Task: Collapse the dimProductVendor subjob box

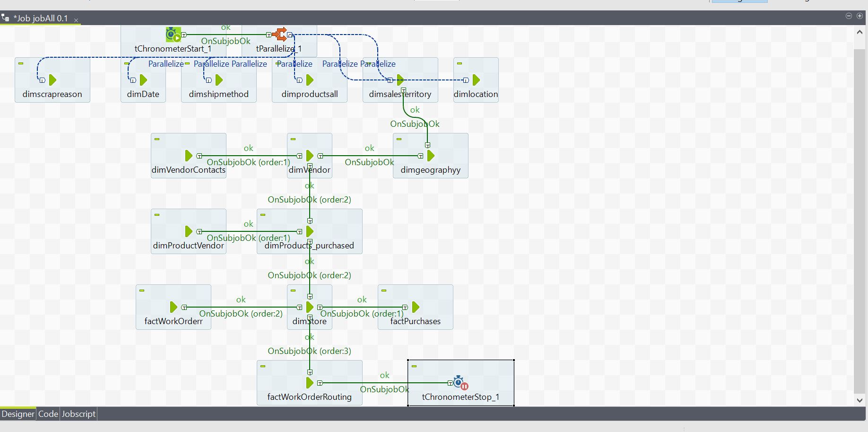Action: [x=157, y=215]
